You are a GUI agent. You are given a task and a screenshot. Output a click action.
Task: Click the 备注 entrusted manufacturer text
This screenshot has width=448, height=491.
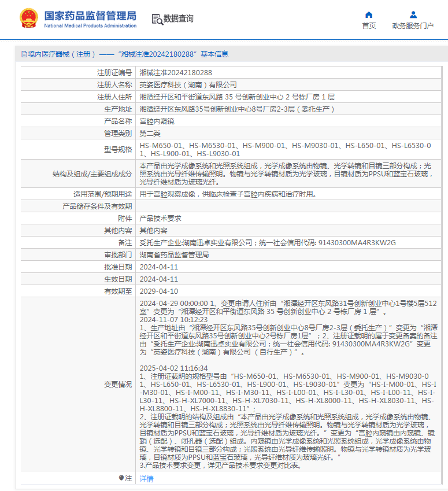coord(268,243)
